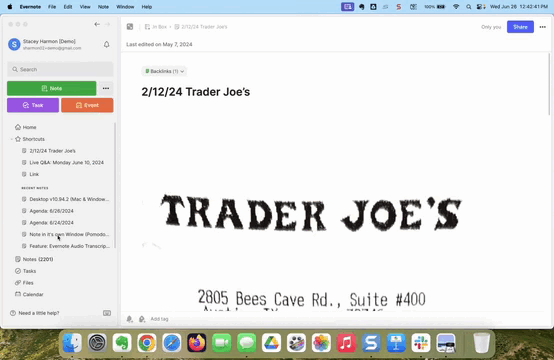Open the Note menu in menu bar
Viewport: 554px width, 360px height.
[x=103, y=7]
